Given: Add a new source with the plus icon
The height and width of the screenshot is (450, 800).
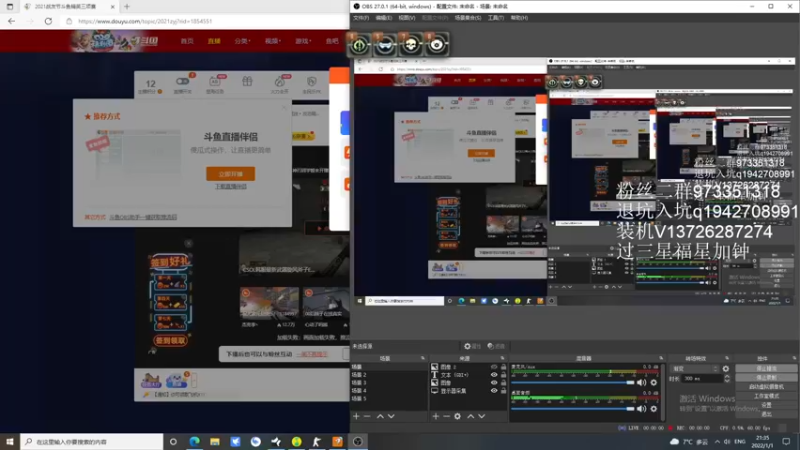Looking at the screenshot, I should [x=436, y=416].
